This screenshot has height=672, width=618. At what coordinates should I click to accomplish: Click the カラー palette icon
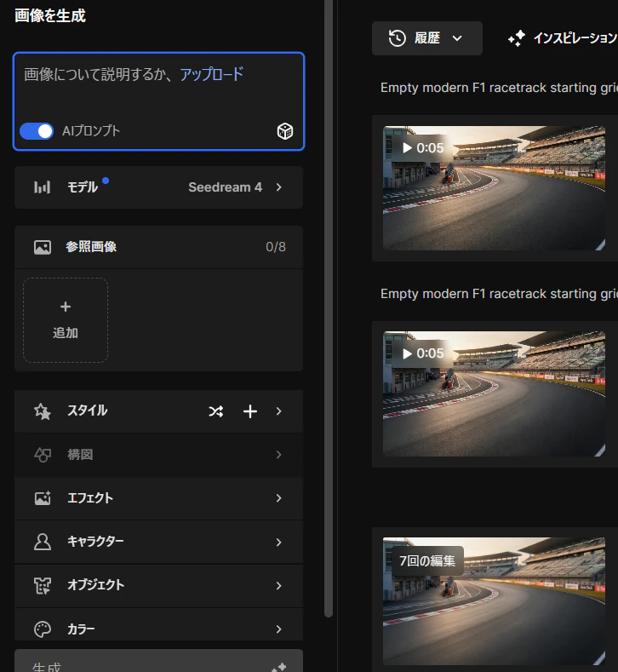(x=43, y=629)
